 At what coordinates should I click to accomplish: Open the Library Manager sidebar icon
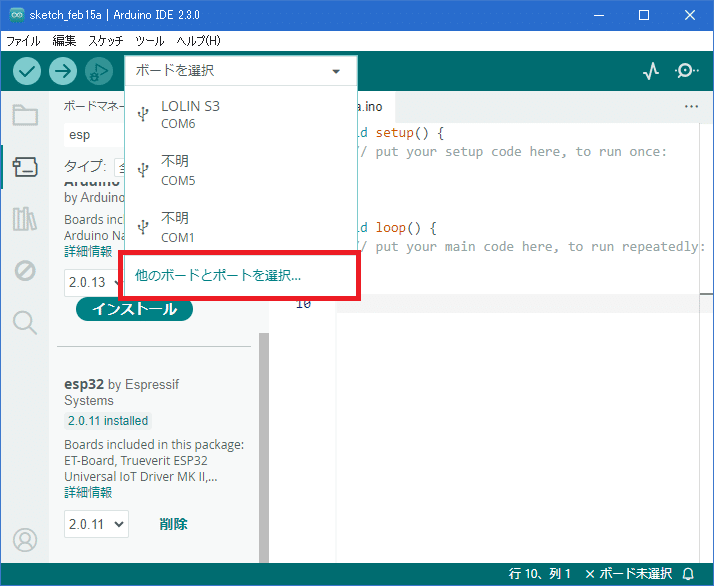pyautogui.click(x=25, y=219)
